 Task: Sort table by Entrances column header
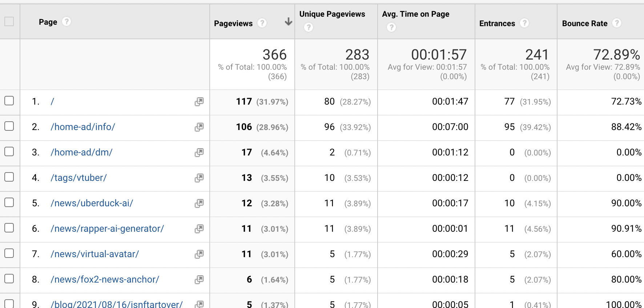click(497, 24)
